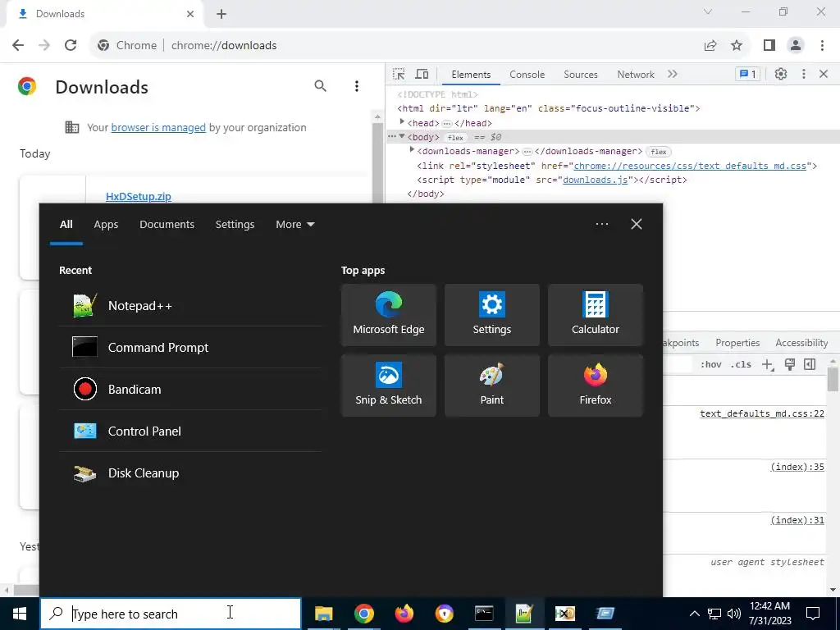Show more DevTools tabs chevron
840x630 pixels.
[673, 75]
